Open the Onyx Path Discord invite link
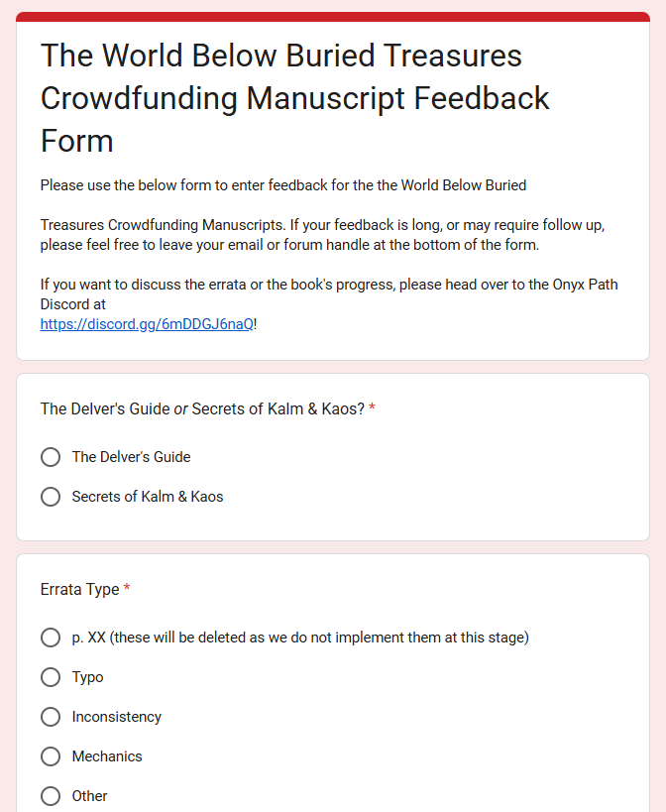The width and height of the screenshot is (666, 812). [147, 324]
